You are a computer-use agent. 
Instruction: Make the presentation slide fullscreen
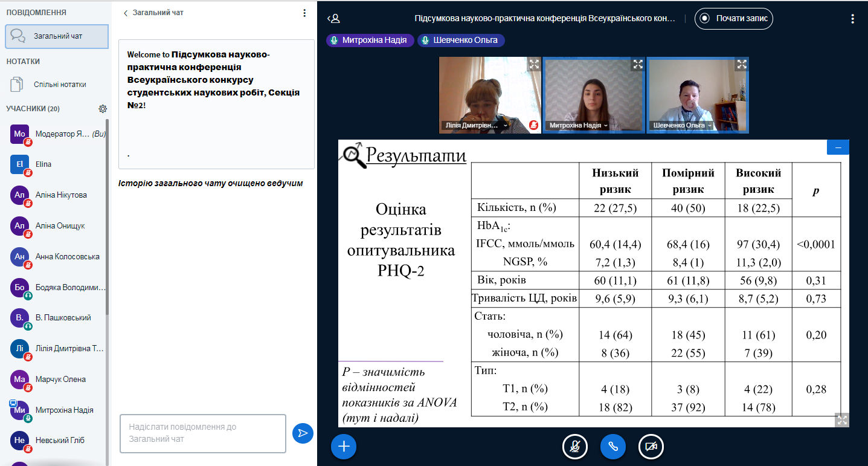tap(842, 419)
